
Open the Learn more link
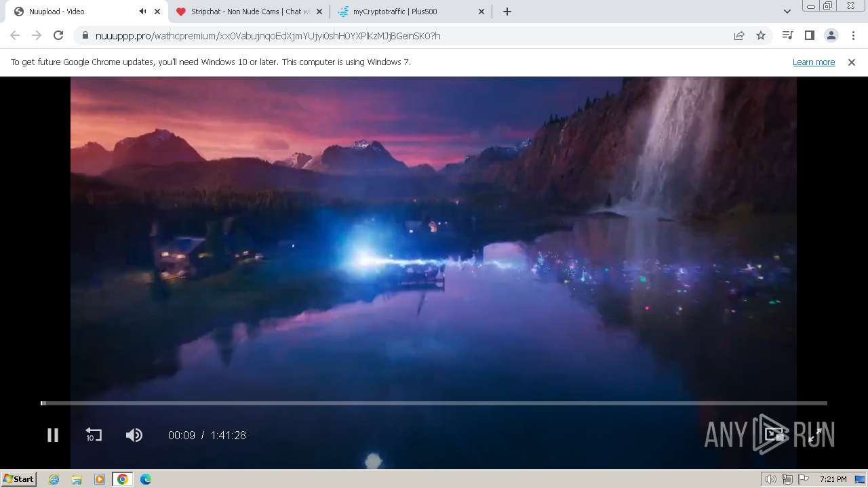point(814,62)
